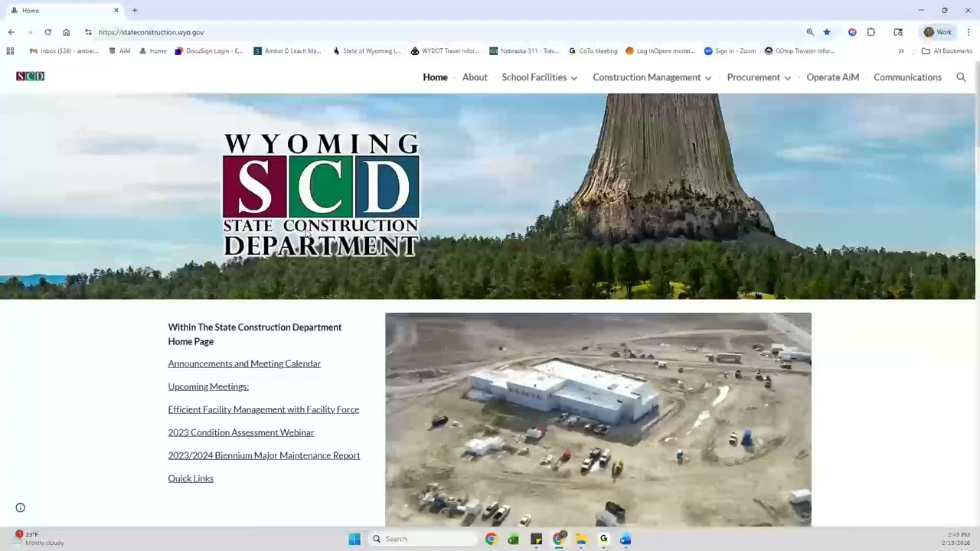Select Home in the site navigation

(435, 77)
